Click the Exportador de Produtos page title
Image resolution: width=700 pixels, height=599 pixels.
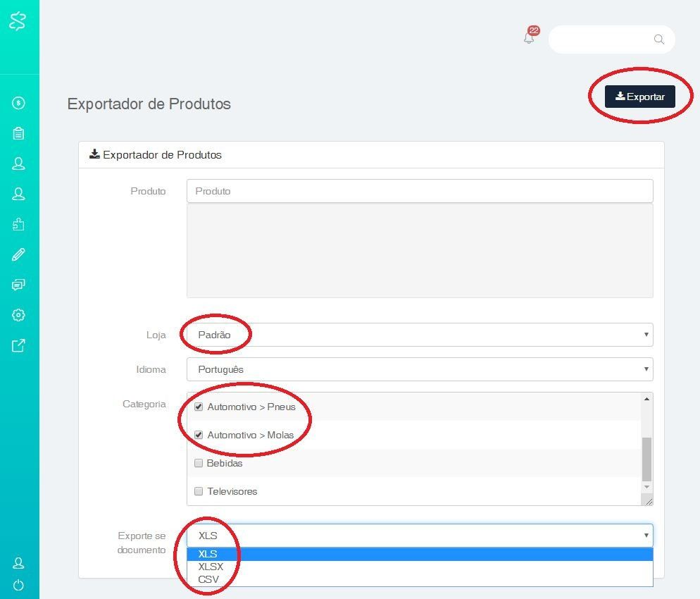149,104
